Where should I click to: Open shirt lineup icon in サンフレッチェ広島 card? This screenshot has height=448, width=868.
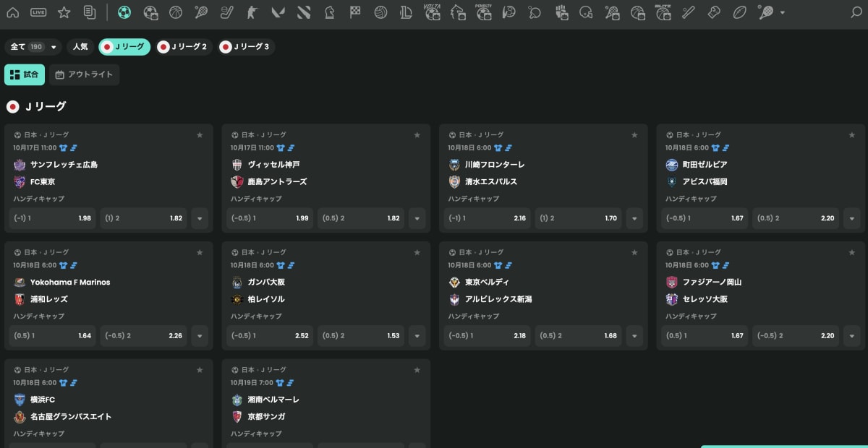pos(63,147)
